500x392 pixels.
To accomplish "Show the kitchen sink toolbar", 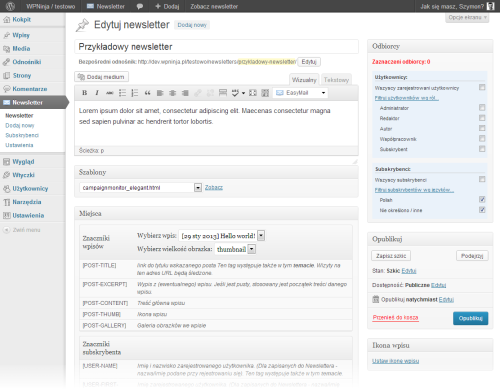I will 265,93.
